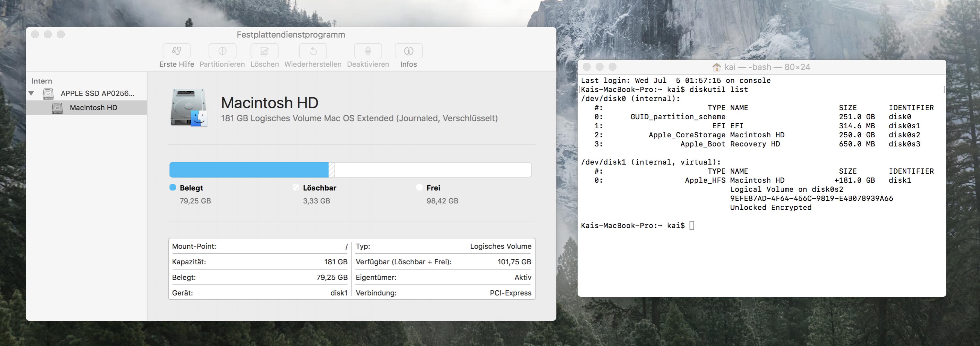Click the Belegt 79,25 GB table row

260,277
